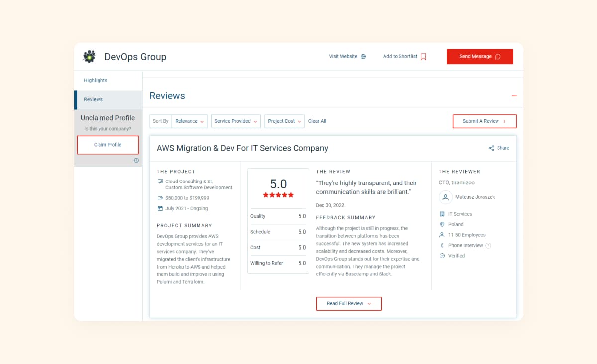597x364 pixels.
Task: Open the Service Provided filter dropdown
Action: coord(236,121)
